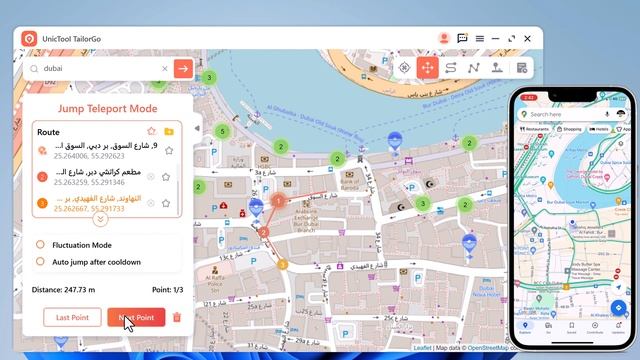640x360 pixels.
Task: Open the user account avatar
Action: (444, 38)
